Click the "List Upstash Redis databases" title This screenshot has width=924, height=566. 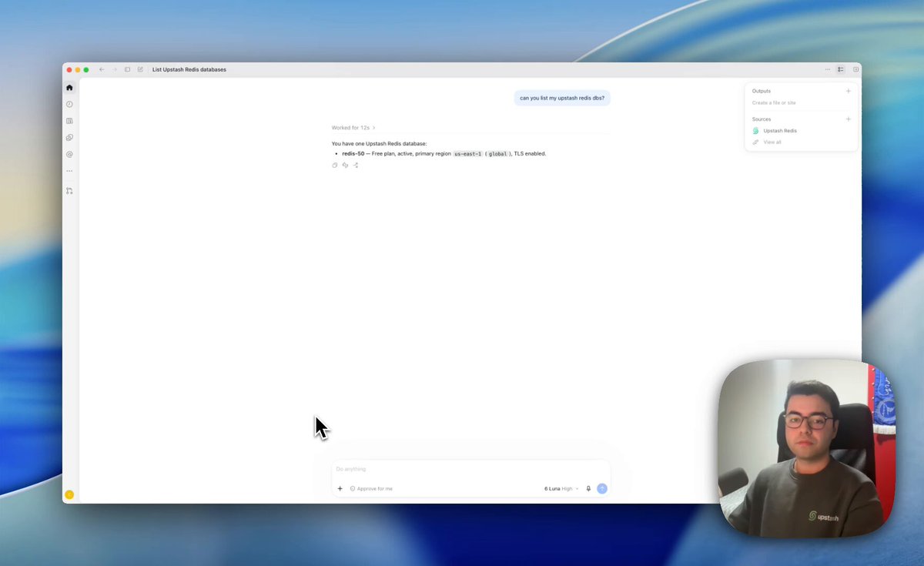pyautogui.click(x=189, y=69)
